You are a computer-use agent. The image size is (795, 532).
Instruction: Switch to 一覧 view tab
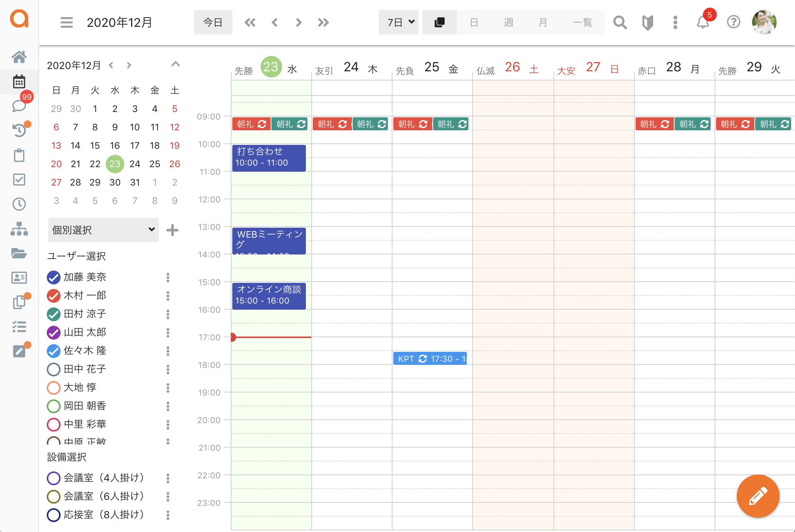pyautogui.click(x=582, y=23)
